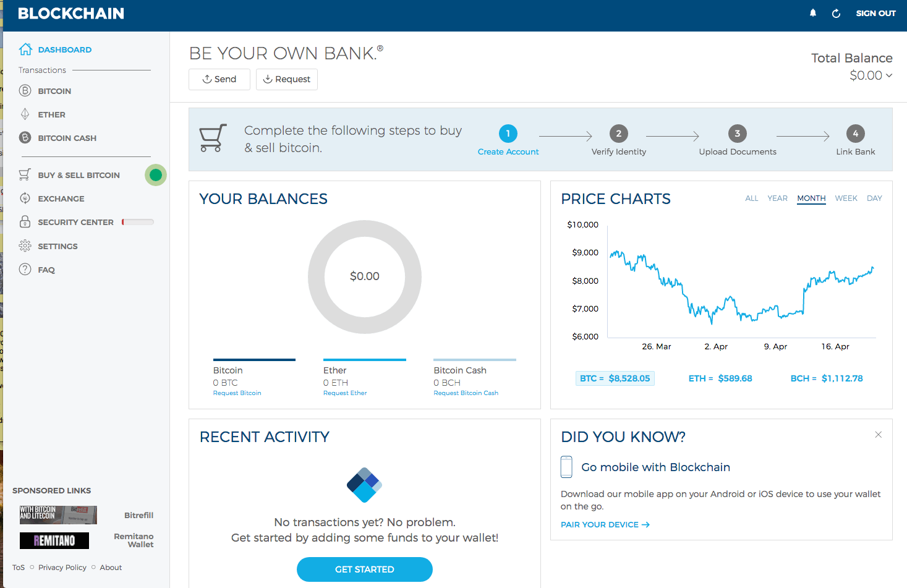
Task: Click the Blockchain diamond logo in Recent Activity
Action: (x=365, y=485)
